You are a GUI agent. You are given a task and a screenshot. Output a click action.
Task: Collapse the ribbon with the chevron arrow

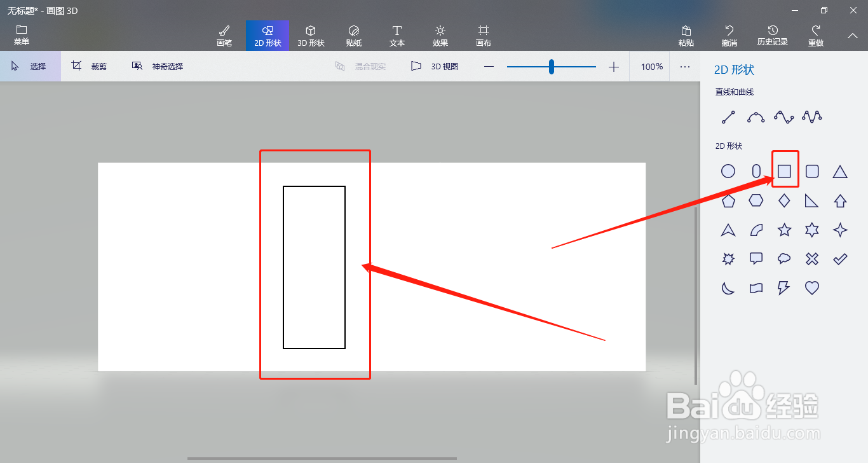pyautogui.click(x=853, y=36)
